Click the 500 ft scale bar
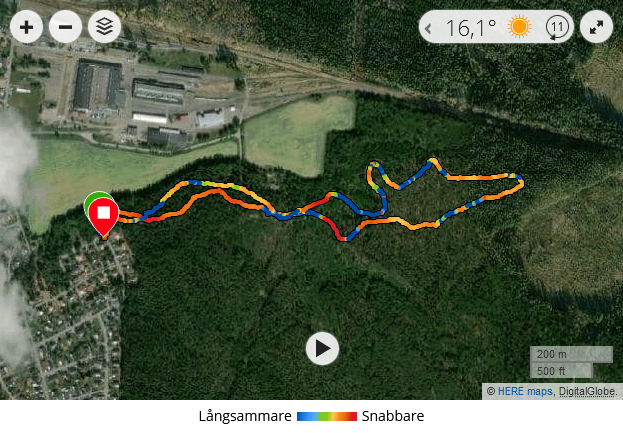Screen dimensions: 623x433 click(561, 371)
